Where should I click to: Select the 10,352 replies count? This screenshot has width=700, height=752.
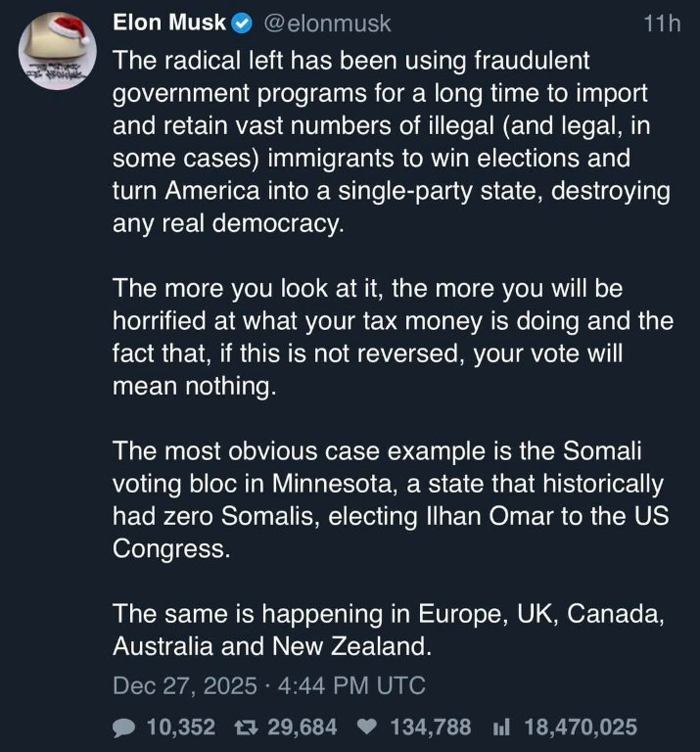click(180, 727)
